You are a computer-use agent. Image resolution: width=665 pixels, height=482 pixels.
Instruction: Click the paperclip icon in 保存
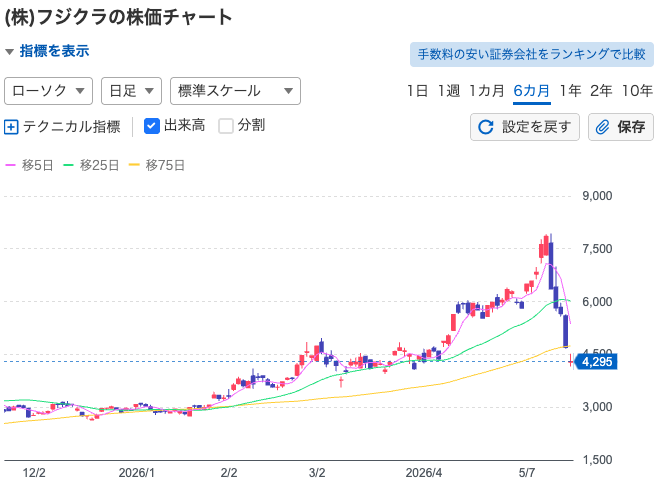coord(602,127)
